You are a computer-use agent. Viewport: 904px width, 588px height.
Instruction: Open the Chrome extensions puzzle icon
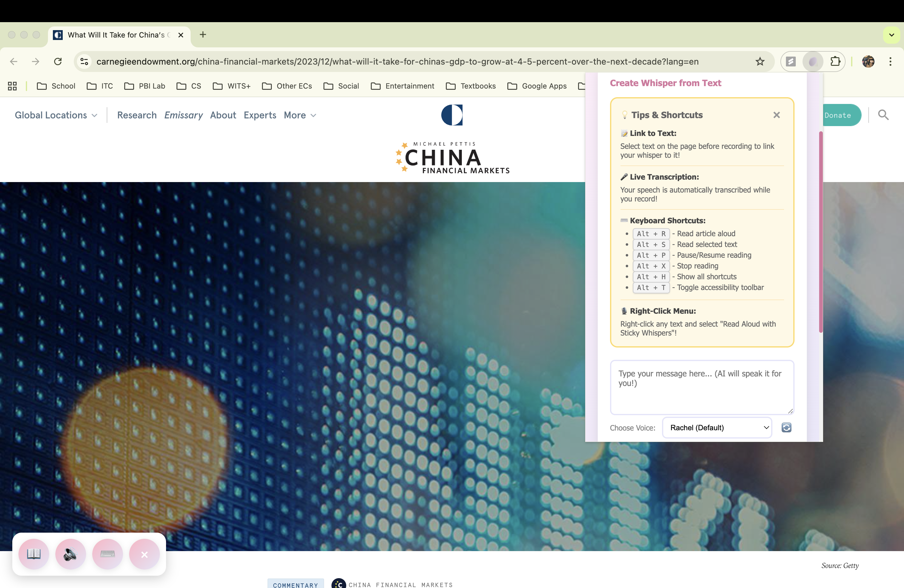835,62
